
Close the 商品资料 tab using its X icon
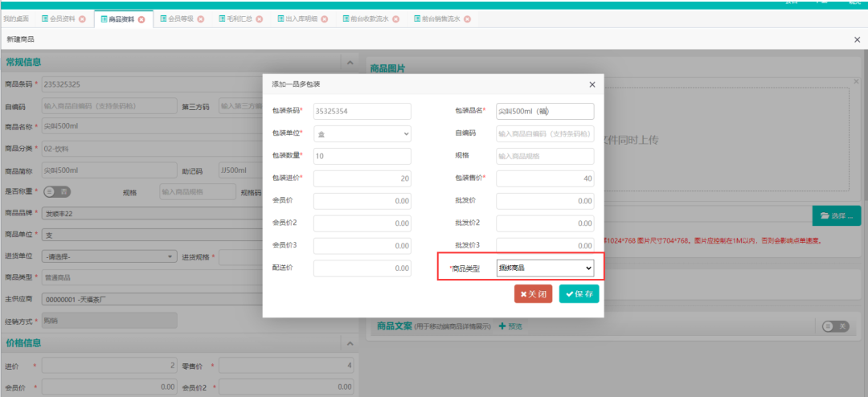[x=142, y=19]
